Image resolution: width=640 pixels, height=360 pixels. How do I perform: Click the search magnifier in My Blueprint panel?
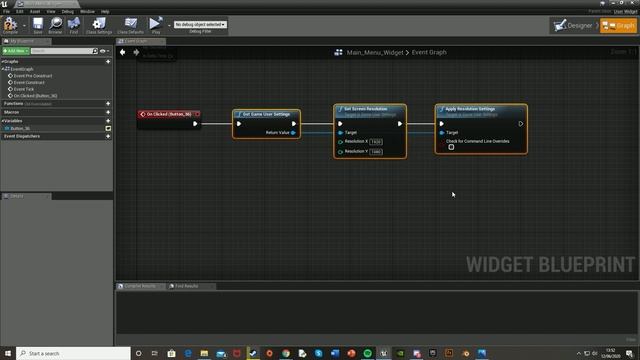pyautogui.click(x=95, y=51)
